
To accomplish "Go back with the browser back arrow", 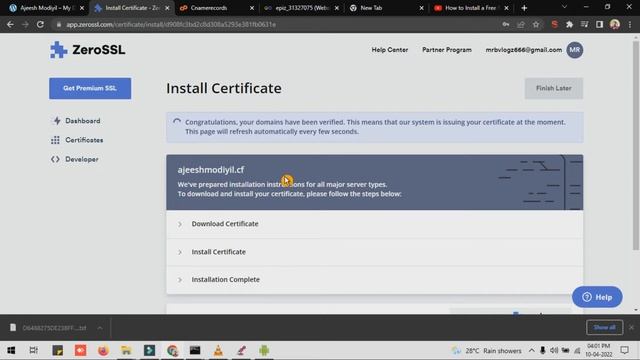I will (10, 24).
